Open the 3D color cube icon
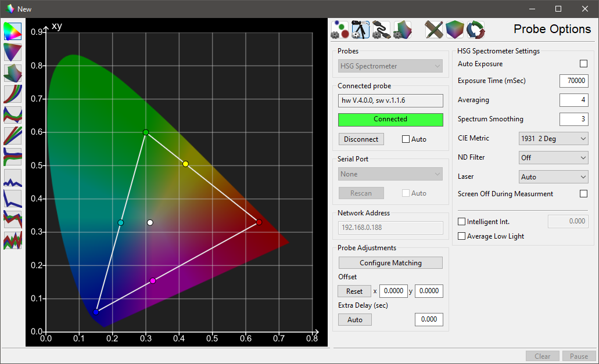 455,29
